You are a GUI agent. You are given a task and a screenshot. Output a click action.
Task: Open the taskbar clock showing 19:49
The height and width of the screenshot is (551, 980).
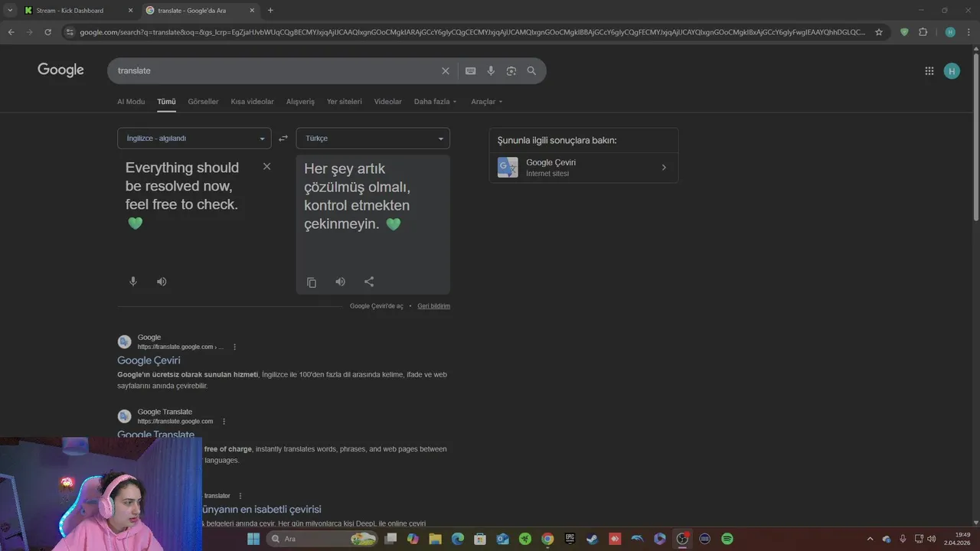[957, 539]
